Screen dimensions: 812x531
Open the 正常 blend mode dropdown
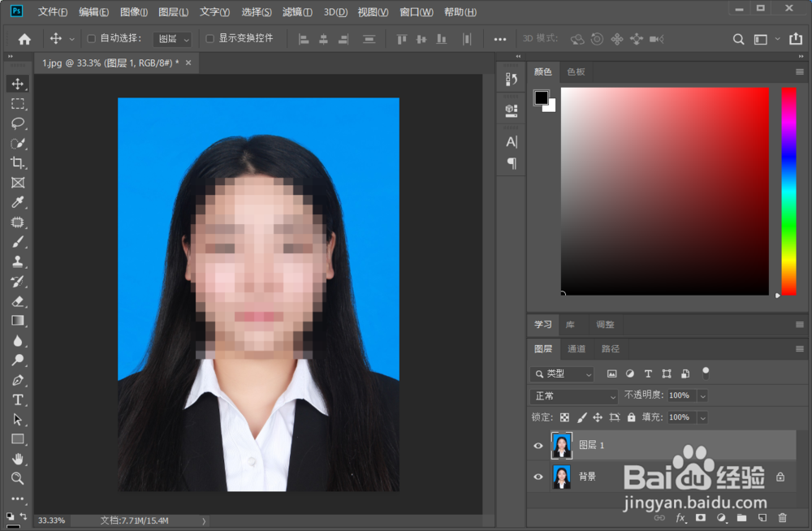pos(574,396)
